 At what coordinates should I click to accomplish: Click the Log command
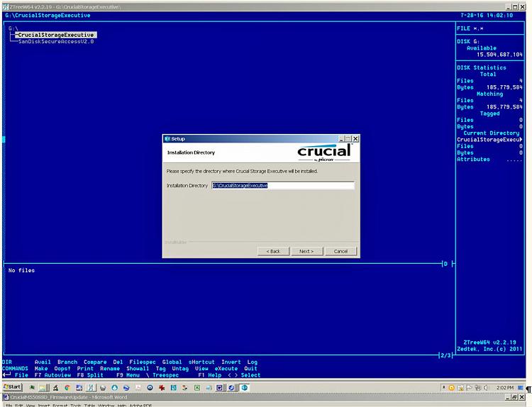coord(253,362)
